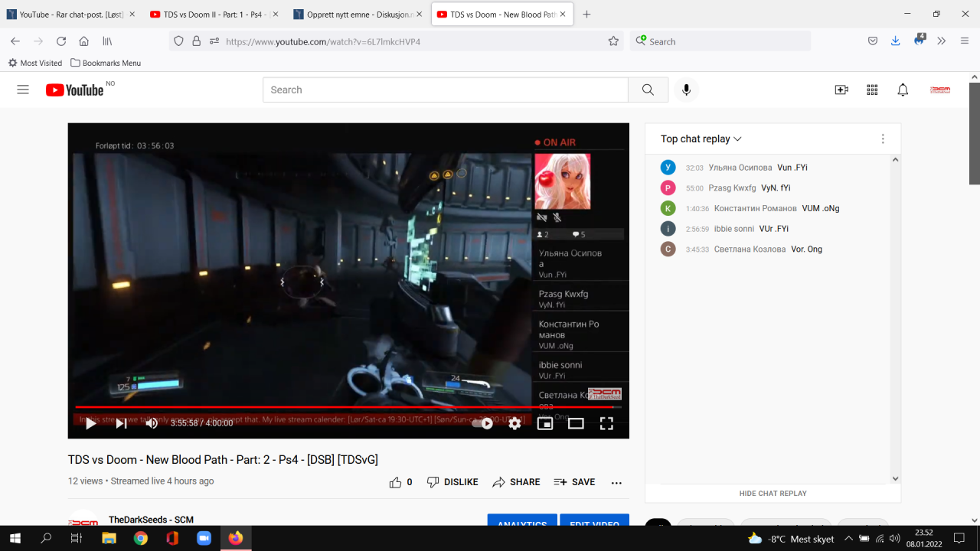980x551 pixels.
Task: Expand the Top chat replay dropdown
Action: click(701, 139)
